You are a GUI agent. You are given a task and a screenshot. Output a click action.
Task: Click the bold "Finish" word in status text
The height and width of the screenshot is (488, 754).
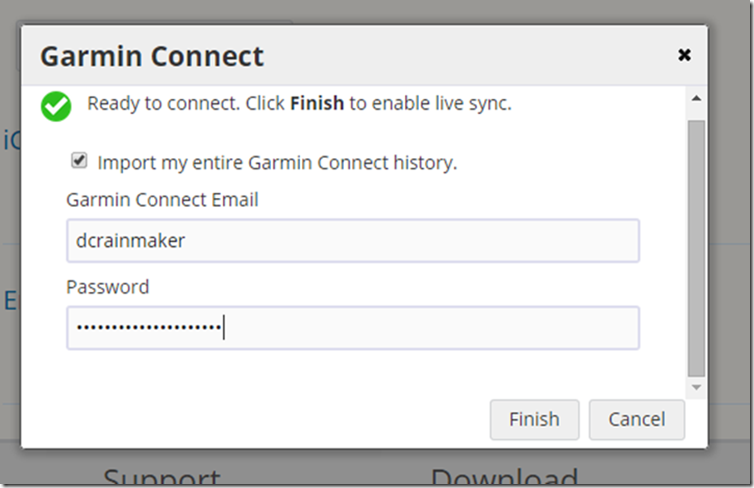click(316, 103)
